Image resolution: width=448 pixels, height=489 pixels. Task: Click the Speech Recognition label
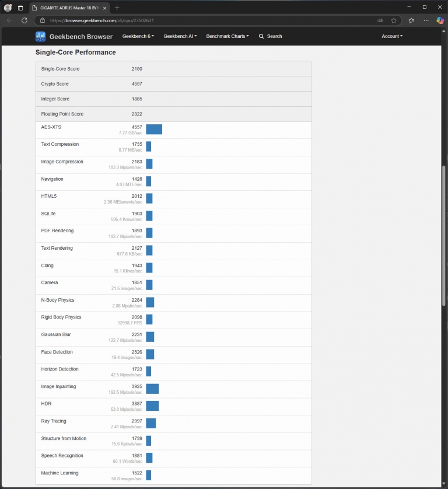point(62,456)
